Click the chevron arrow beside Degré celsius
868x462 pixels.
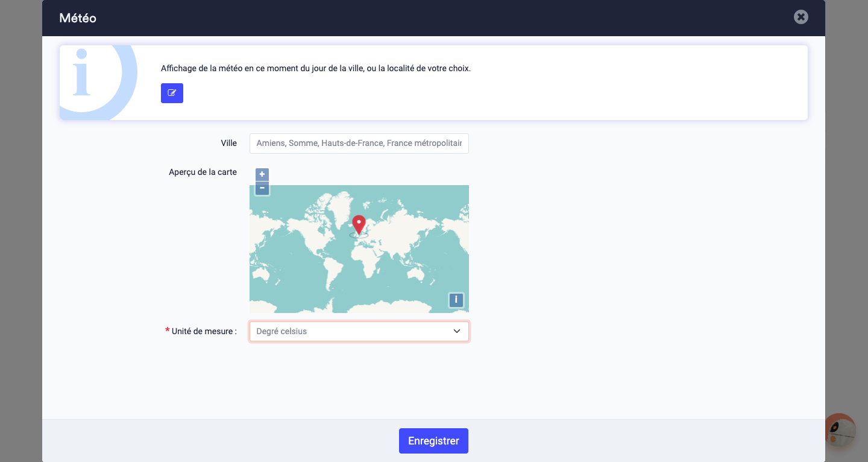457,331
